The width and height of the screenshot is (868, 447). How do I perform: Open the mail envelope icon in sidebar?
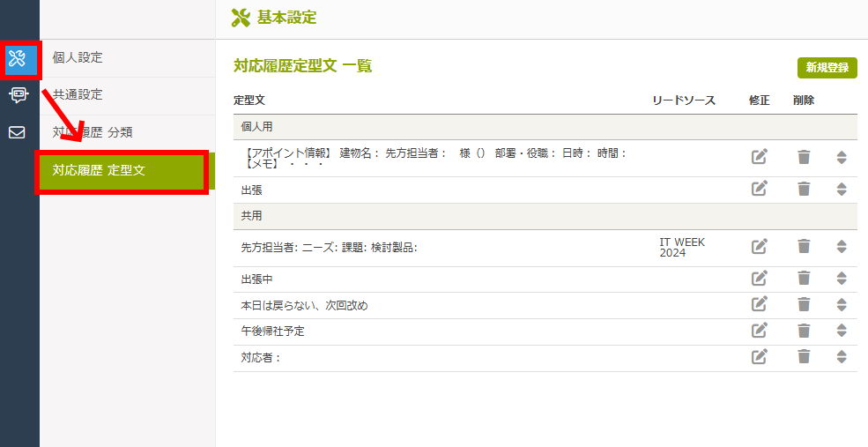click(x=18, y=132)
